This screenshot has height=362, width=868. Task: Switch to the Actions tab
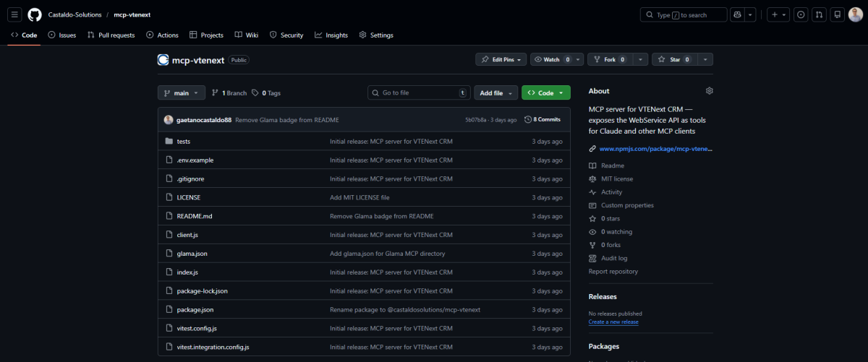(162, 35)
